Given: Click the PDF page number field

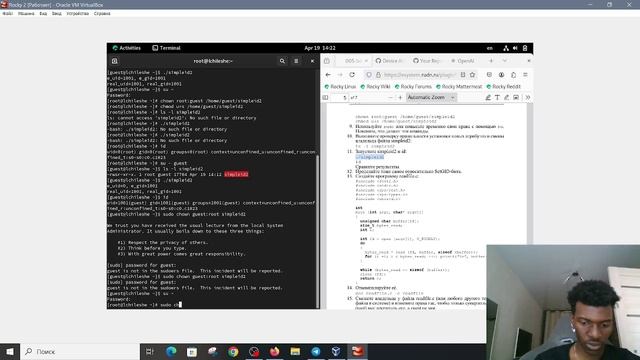Looking at the screenshot, I should 340,98.
